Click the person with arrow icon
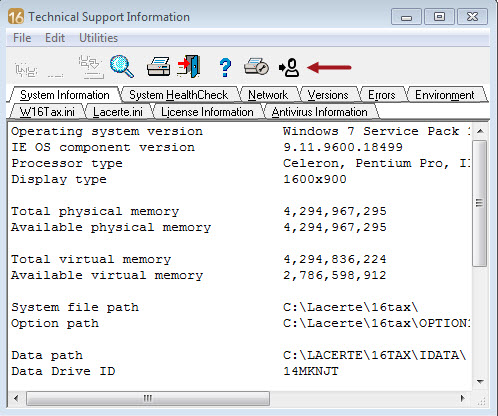This screenshot has width=498, height=416. tap(289, 68)
